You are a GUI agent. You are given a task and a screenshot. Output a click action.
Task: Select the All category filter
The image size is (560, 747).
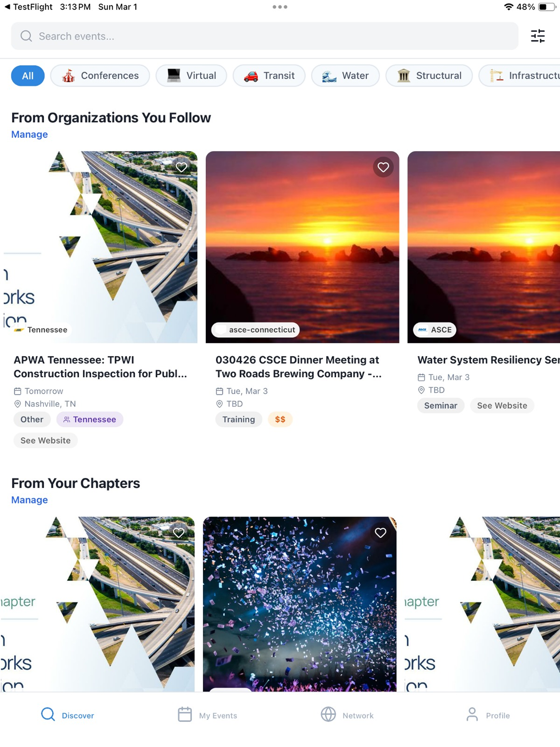(28, 76)
